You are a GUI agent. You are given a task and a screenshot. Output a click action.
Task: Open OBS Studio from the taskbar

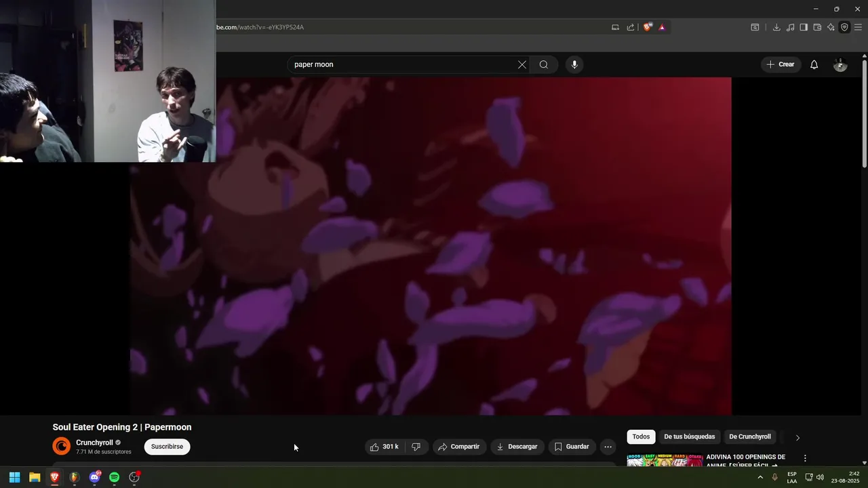tap(134, 477)
